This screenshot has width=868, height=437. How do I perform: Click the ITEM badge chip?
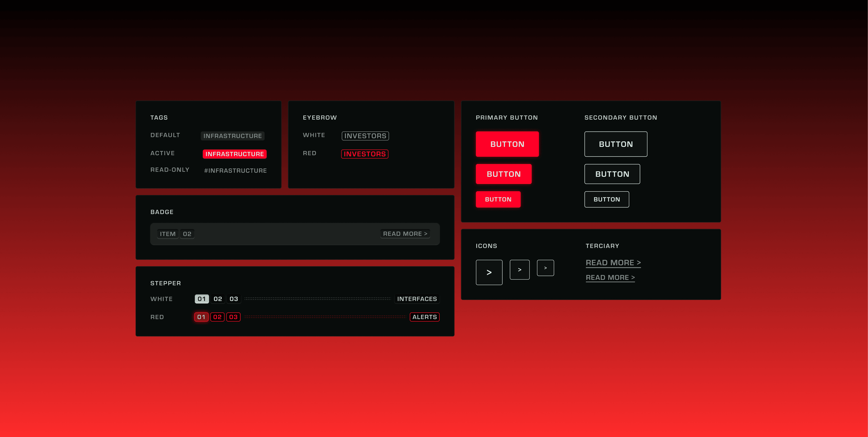pyautogui.click(x=167, y=234)
